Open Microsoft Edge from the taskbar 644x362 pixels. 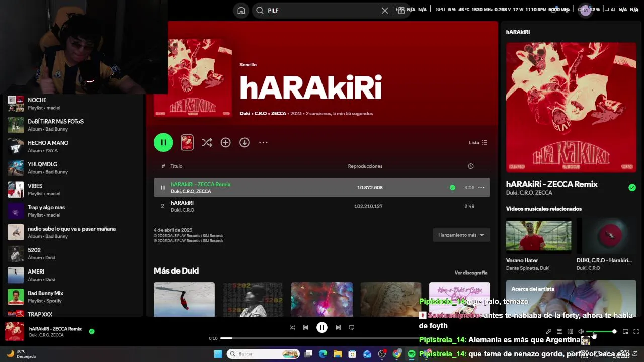(x=323, y=354)
